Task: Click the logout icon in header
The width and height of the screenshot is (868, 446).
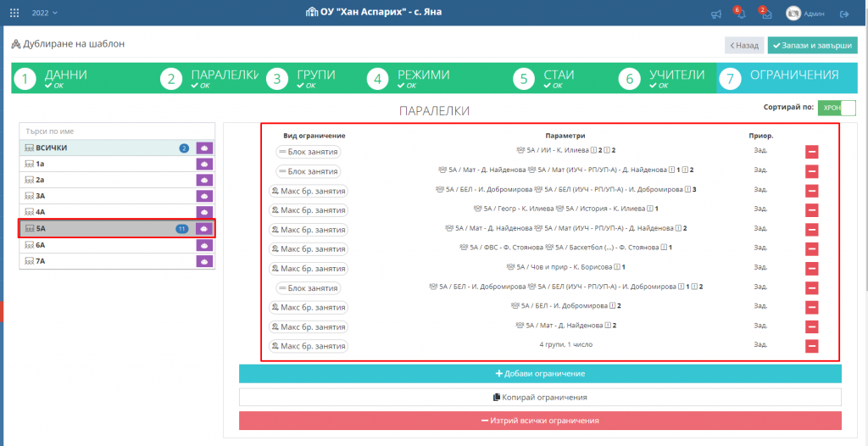Action: tap(843, 14)
